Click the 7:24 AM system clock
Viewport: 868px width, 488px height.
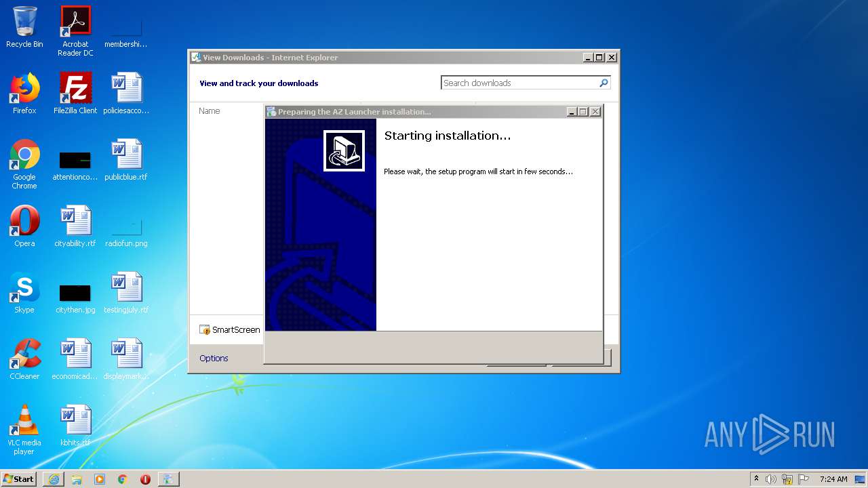833,479
